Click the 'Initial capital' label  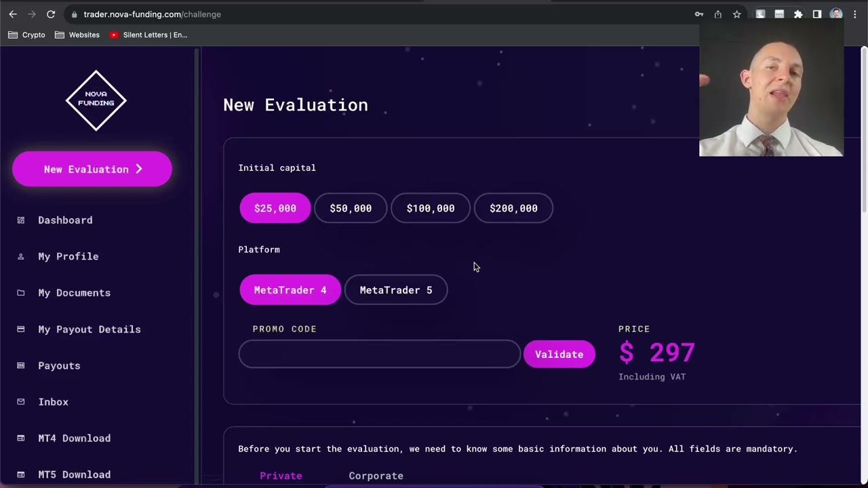click(277, 168)
